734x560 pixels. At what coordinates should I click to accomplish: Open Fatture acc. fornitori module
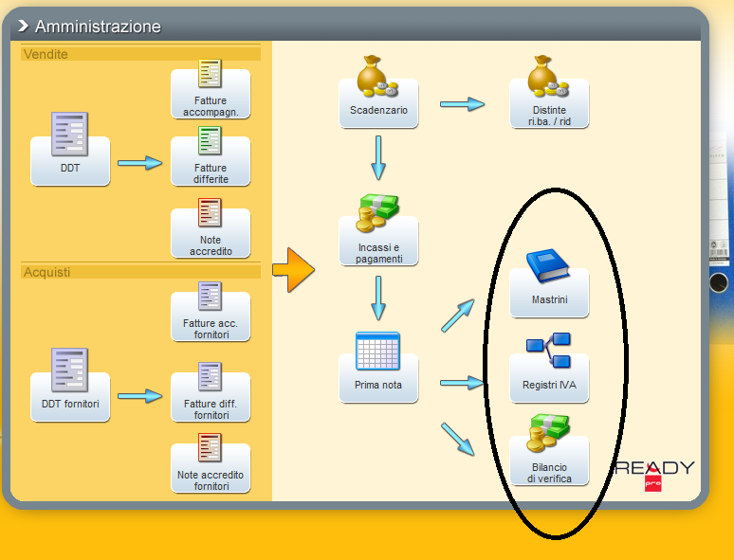[x=211, y=311]
